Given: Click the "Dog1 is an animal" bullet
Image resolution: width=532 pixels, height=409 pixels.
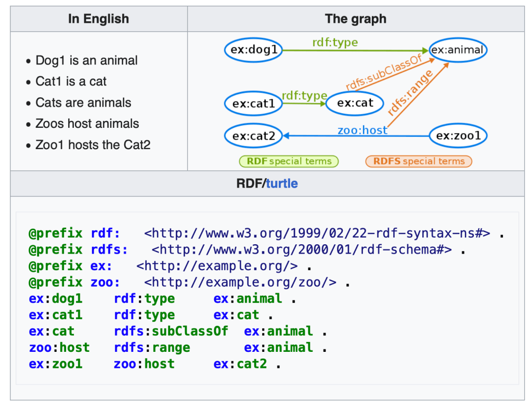Looking at the screenshot, I should click(x=86, y=60).
